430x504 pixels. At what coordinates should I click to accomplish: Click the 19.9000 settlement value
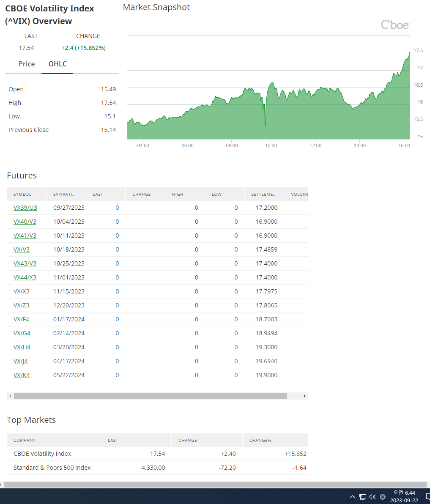266,375
